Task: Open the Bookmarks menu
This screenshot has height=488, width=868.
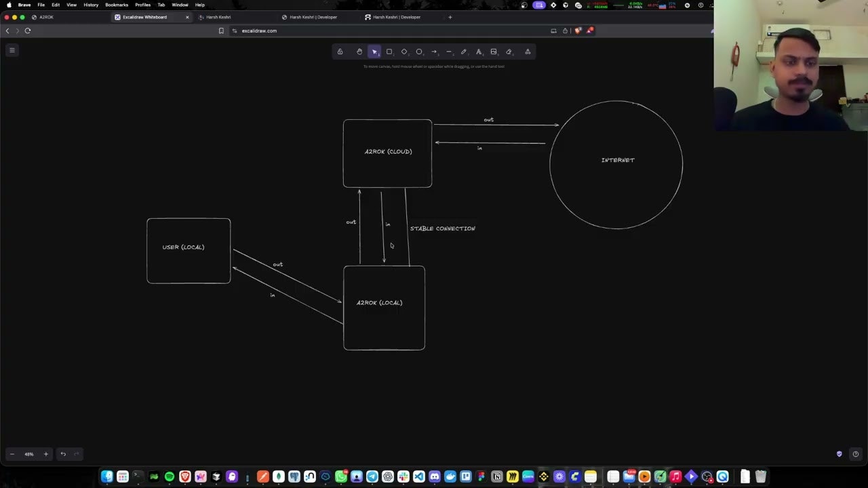Action: [x=117, y=5]
